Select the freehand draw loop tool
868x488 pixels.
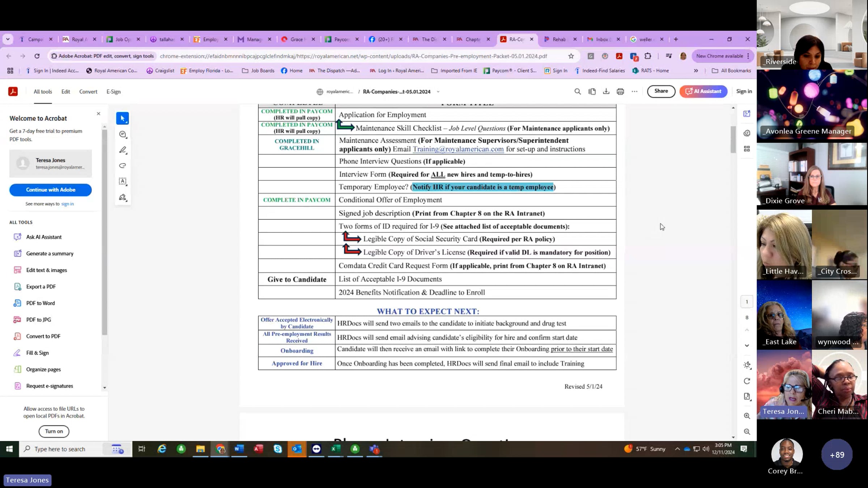click(x=123, y=166)
